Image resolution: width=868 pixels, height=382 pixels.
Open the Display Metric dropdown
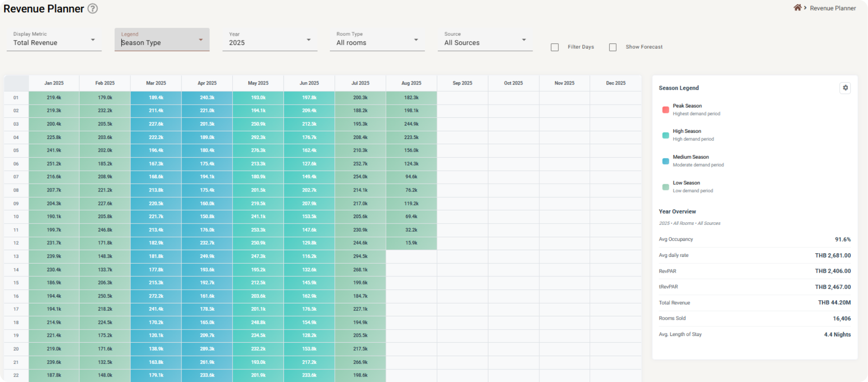coord(54,42)
